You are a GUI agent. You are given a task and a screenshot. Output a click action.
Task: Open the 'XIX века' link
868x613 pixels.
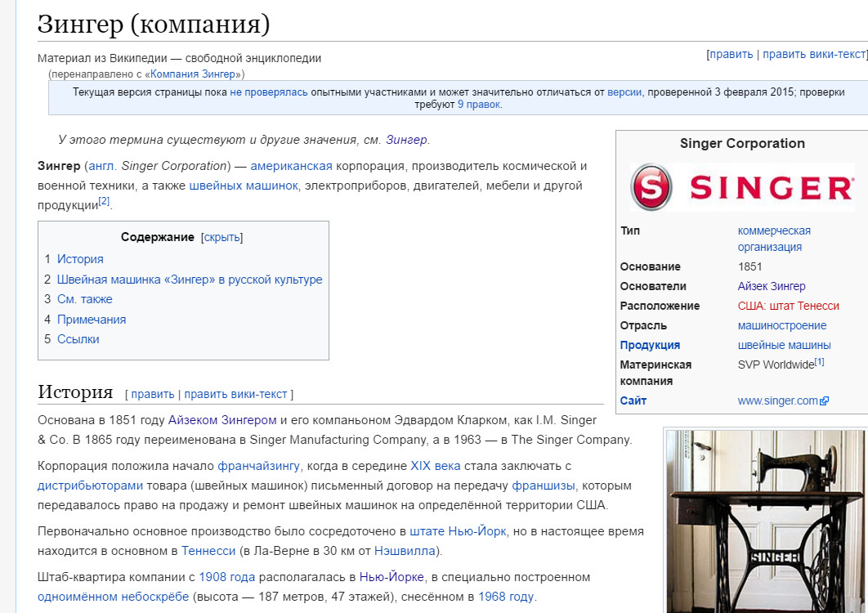click(435, 466)
